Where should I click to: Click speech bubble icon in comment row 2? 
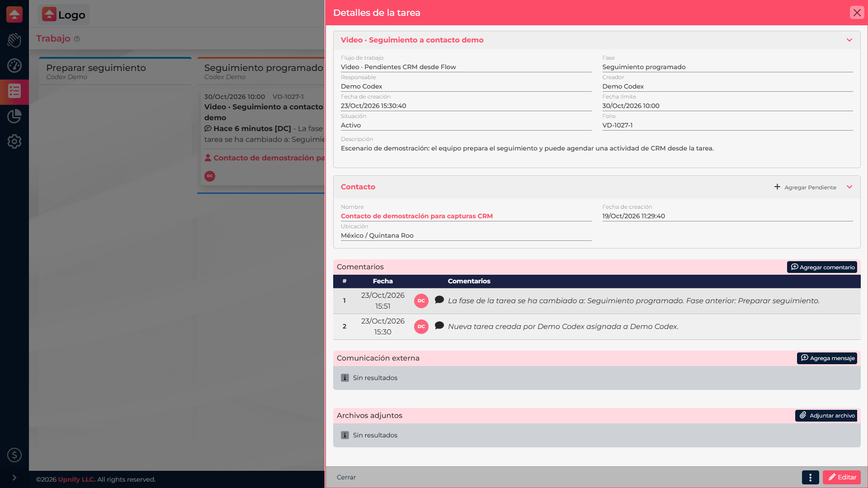coord(439,326)
